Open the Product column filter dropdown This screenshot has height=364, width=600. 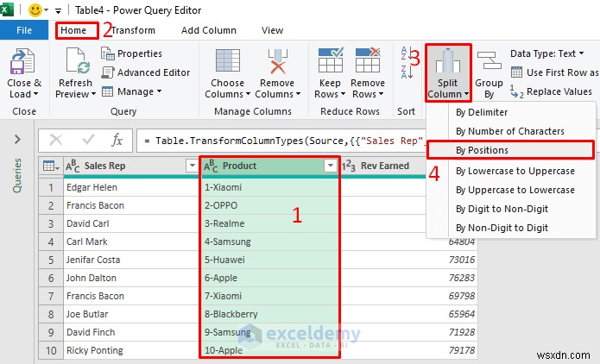point(330,166)
